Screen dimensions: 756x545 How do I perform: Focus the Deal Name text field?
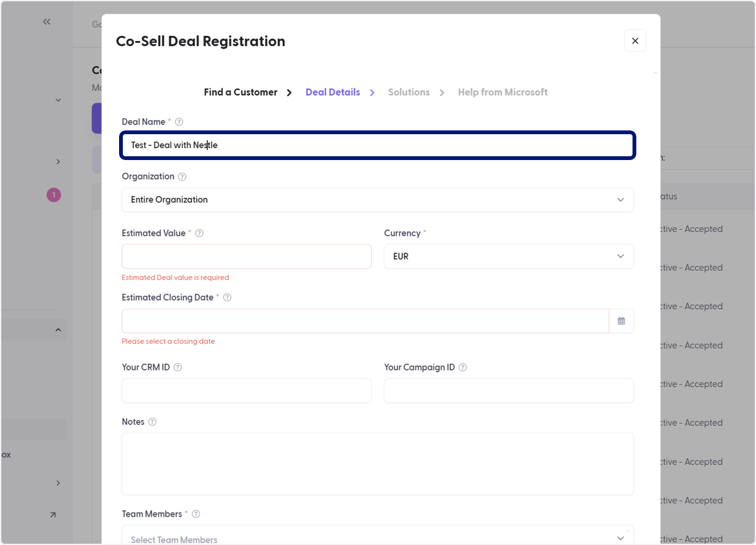[377, 145]
